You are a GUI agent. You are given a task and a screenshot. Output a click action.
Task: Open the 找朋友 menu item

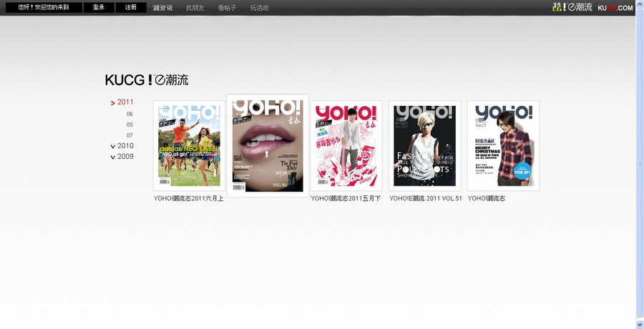pyautogui.click(x=195, y=8)
